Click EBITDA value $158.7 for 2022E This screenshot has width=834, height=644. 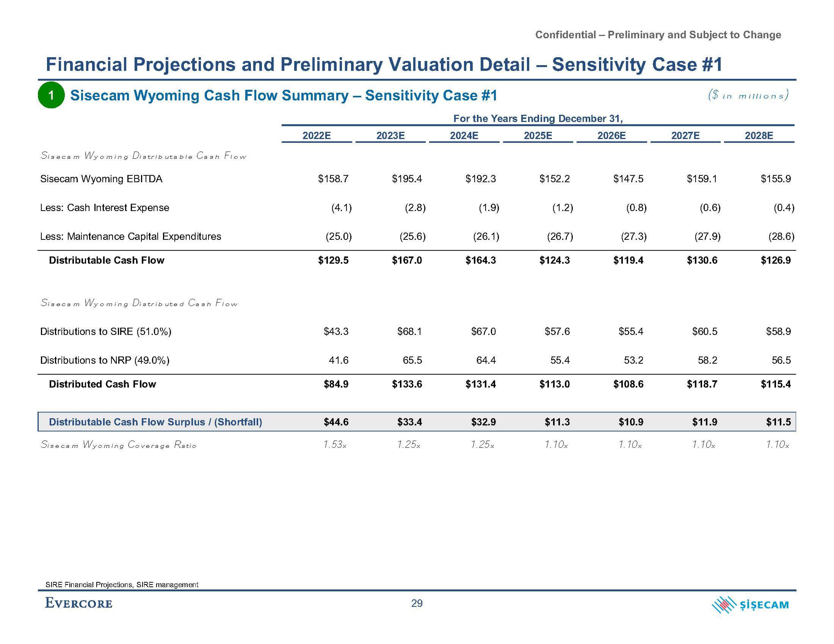tap(333, 179)
